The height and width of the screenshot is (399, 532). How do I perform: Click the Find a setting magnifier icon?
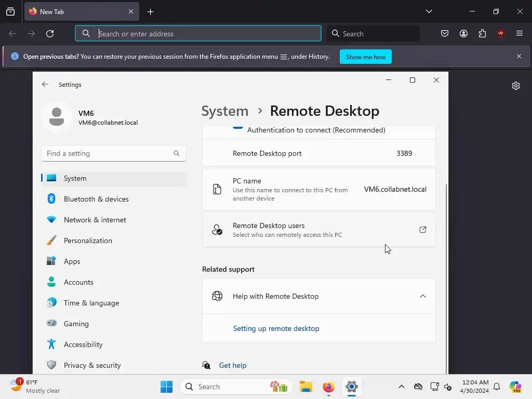[x=177, y=153]
